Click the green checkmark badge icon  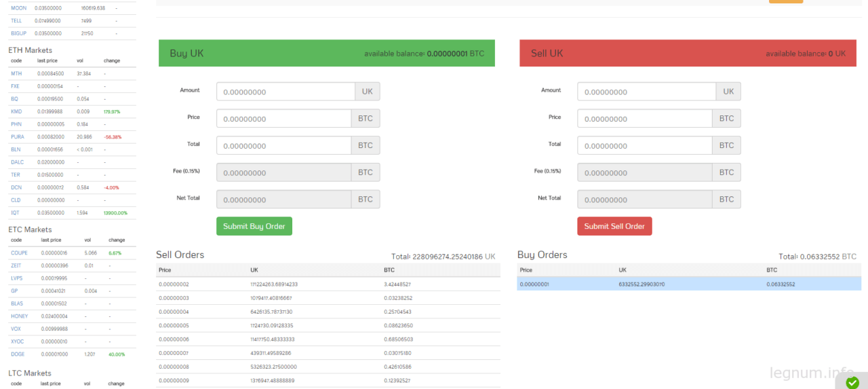pyautogui.click(x=852, y=382)
